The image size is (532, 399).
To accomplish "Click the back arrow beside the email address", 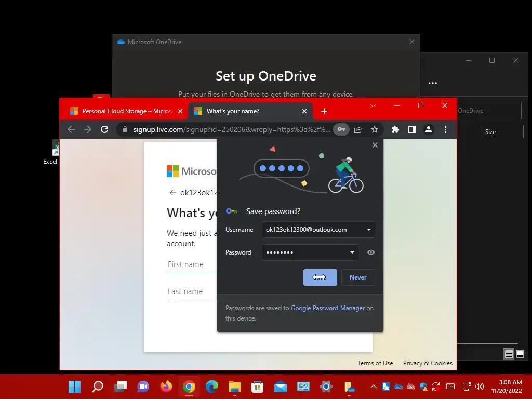I will coord(172,193).
